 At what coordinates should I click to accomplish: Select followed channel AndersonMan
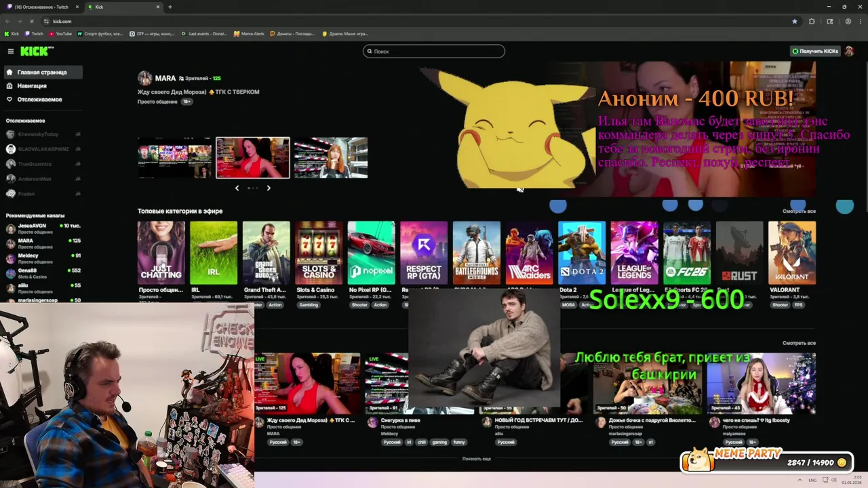(43, 179)
